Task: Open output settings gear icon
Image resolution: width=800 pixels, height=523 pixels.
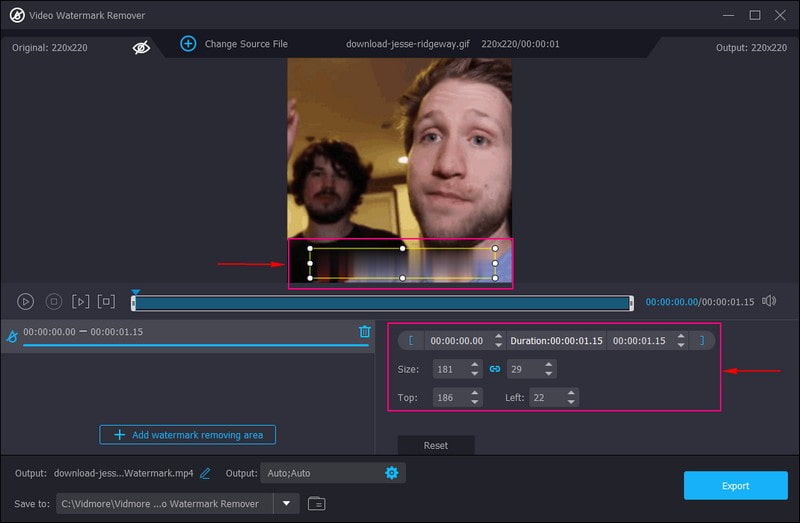Action: pos(392,472)
